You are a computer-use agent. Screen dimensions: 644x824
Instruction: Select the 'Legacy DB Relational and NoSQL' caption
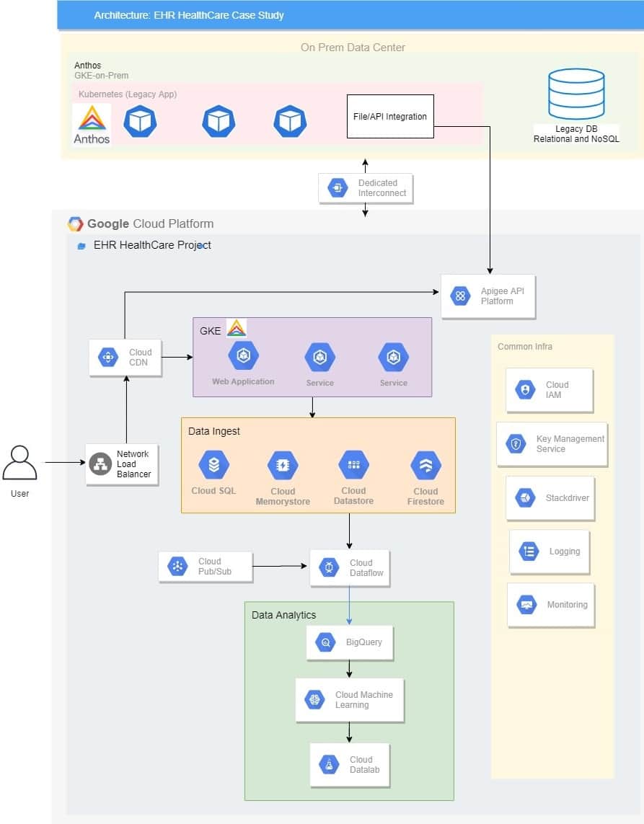pos(576,134)
